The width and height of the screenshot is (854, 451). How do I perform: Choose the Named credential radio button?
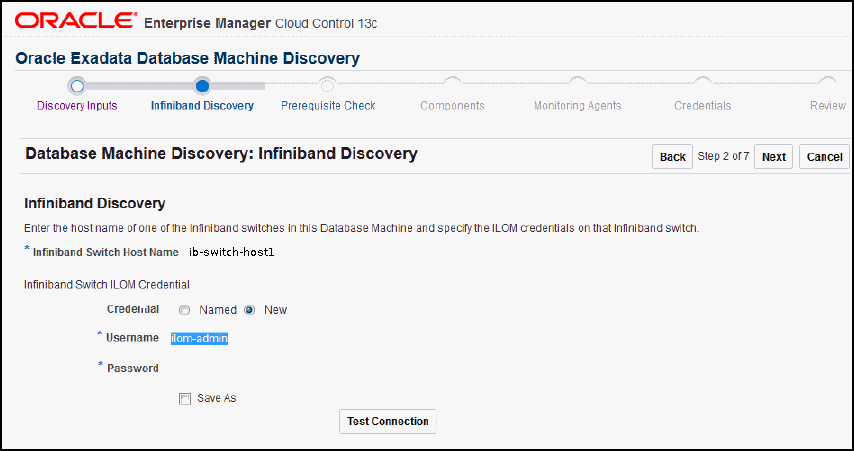(x=185, y=310)
